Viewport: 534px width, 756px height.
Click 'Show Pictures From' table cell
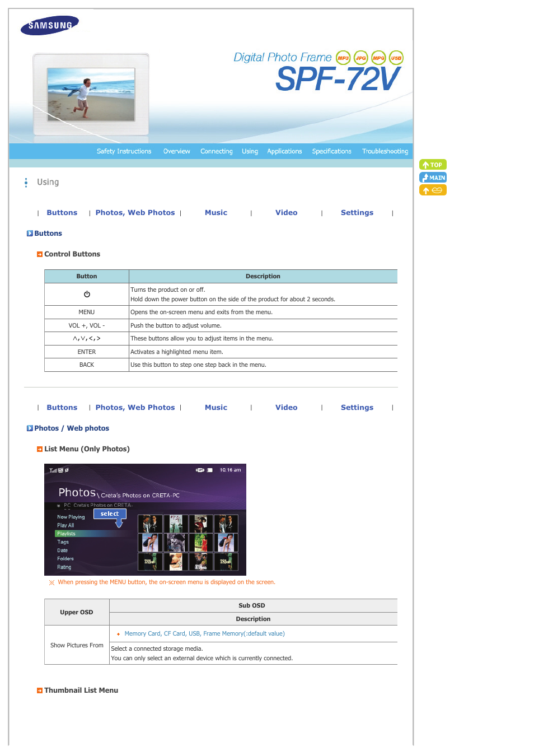coord(77,646)
